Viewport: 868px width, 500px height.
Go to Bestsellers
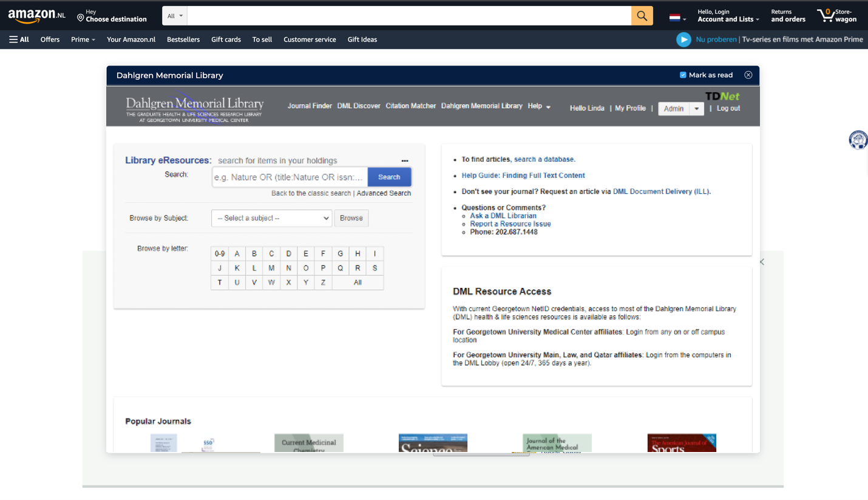(183, 39)
